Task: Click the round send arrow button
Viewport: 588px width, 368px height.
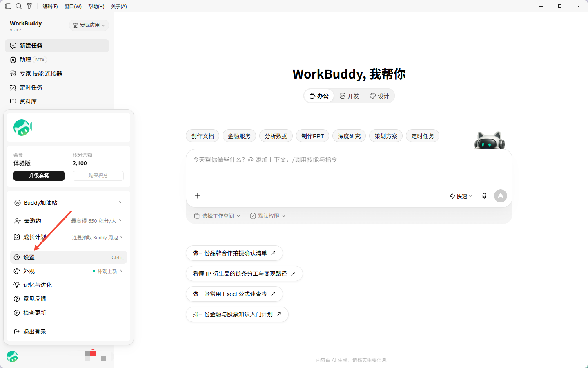Action: coord(501,196)
